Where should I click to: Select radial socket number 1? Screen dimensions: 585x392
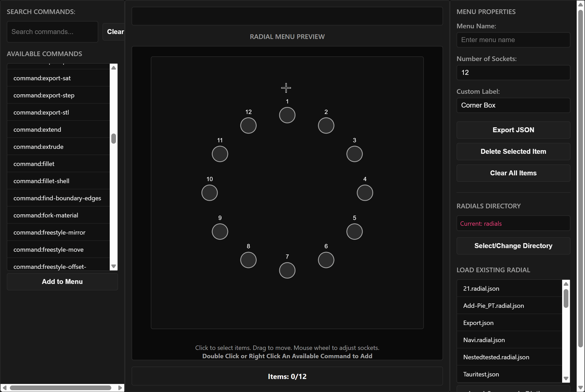(x=287, y=115)
